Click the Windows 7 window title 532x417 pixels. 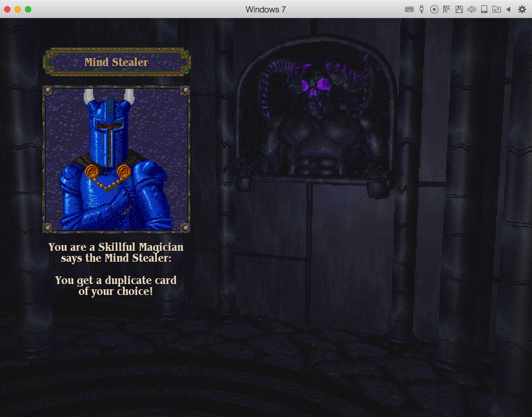tap(265, 9)
